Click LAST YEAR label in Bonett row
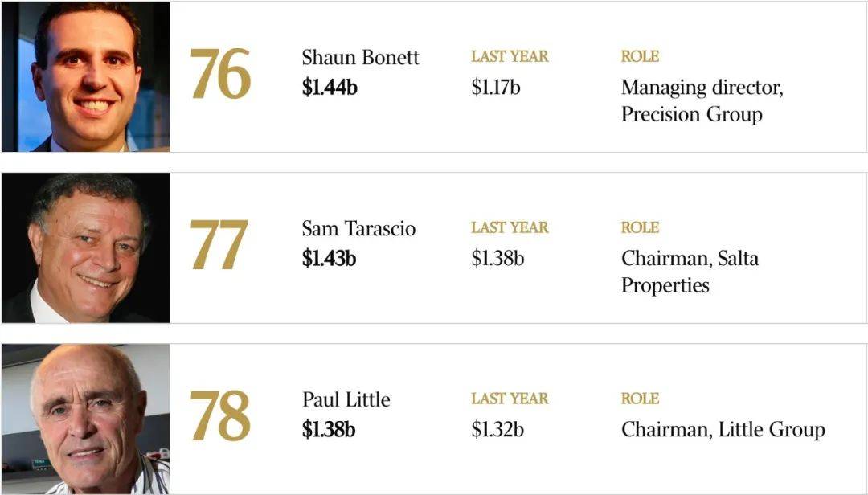The image size is (868, 495). 510,56
